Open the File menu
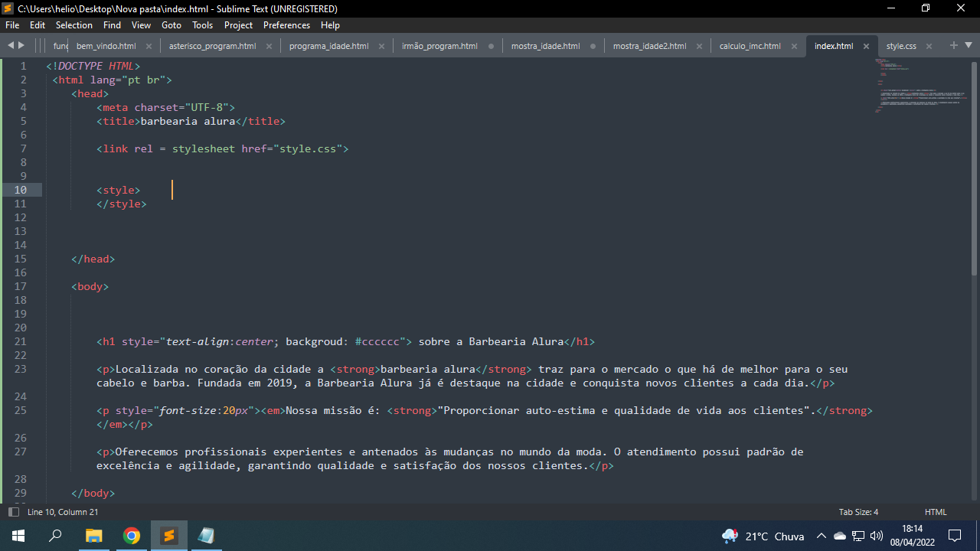This screenshot has height=551, width=980. pos(12,24)
